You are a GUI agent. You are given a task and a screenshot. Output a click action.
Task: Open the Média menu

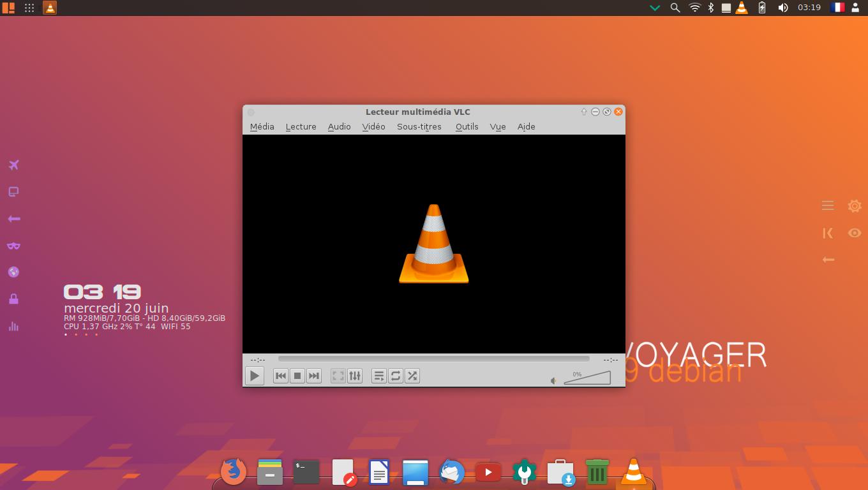(262, 126)
